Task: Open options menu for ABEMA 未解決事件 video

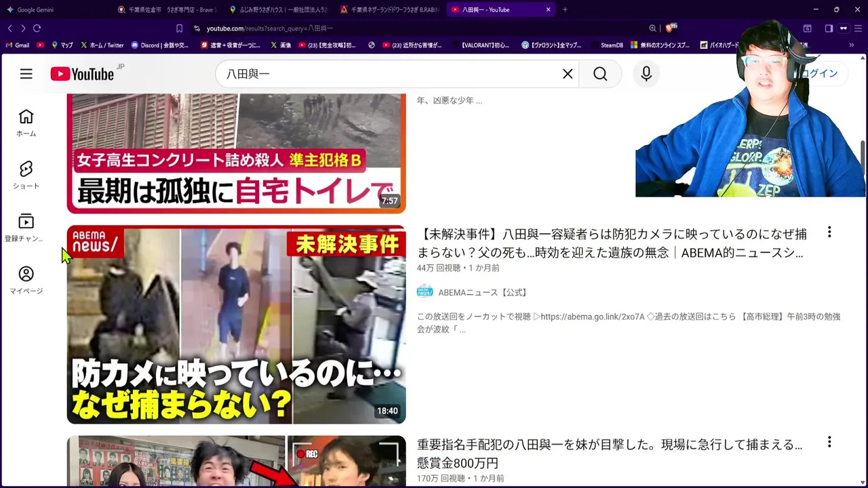Action: point(829,232)
